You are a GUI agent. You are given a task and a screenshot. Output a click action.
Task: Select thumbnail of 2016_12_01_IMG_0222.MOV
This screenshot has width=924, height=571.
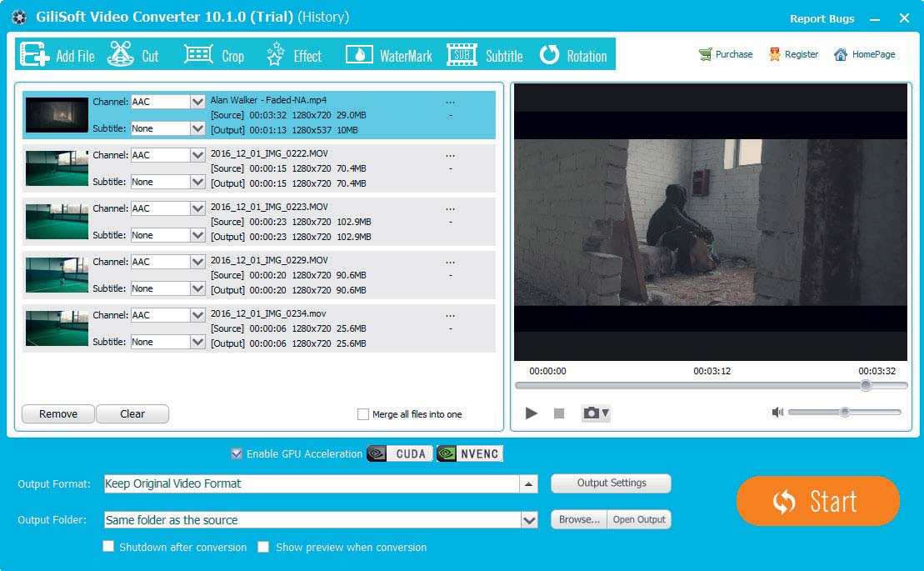point(57,168)
